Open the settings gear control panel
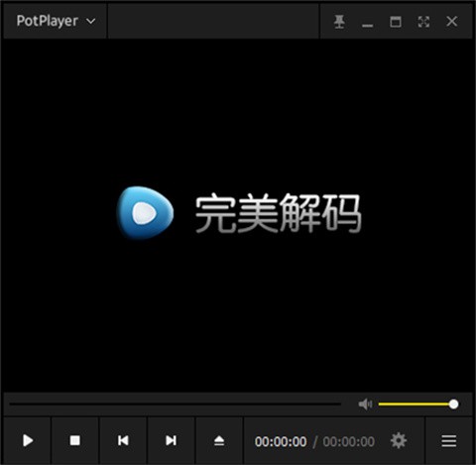 (x=399, y=440)
